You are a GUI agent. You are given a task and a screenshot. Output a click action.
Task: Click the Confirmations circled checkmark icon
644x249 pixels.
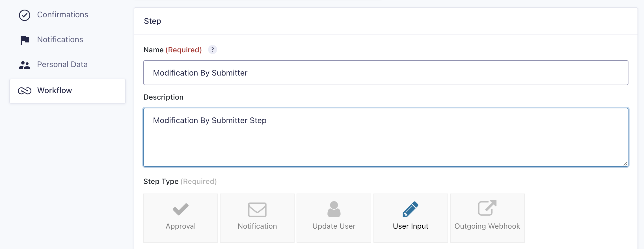(25, 15)
